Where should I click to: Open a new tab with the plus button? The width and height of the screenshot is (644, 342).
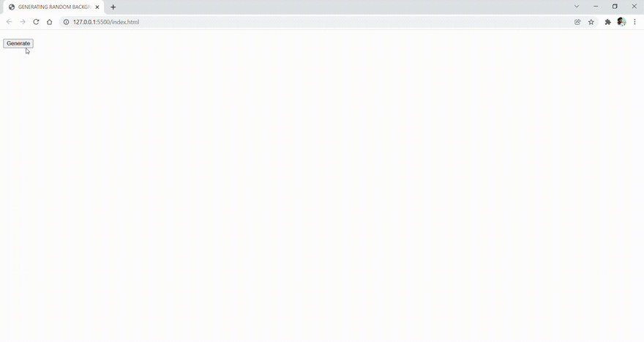click(113, 7)
